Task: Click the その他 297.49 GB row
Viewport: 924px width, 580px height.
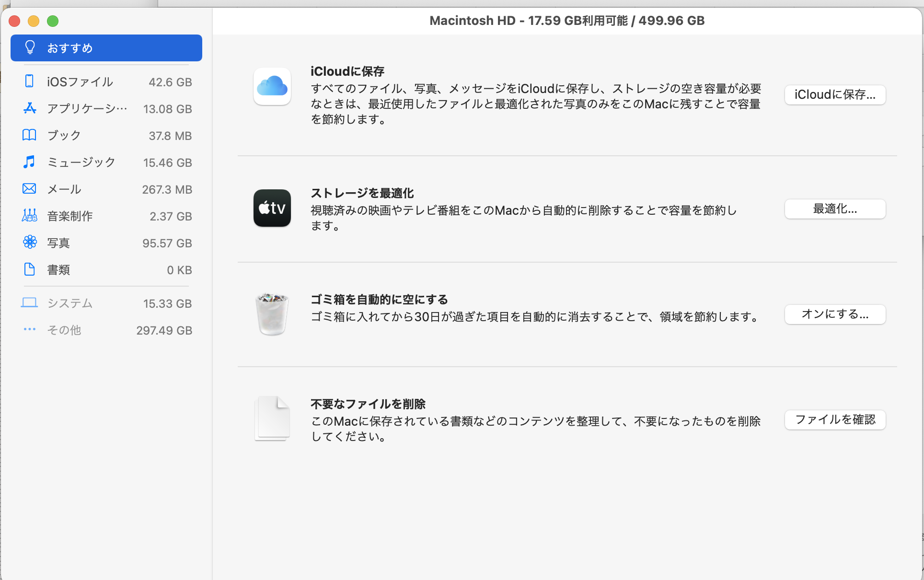Action: [x=106, y=330]
